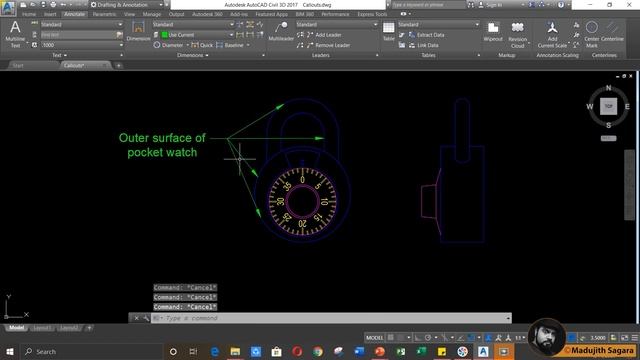Click the TOP face of the ViewCube

[608, 106]
